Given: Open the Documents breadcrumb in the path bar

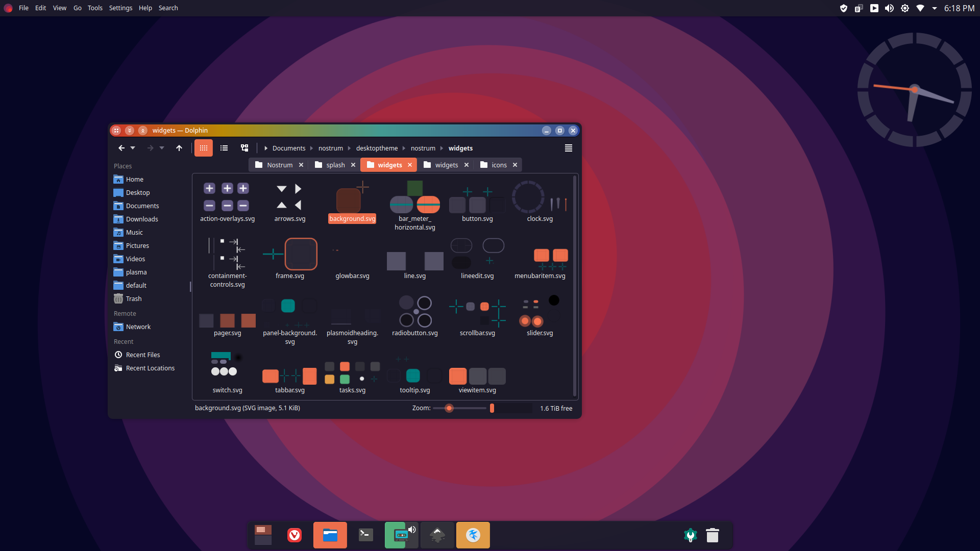Looking at the screenshot, I should point(289,148).
